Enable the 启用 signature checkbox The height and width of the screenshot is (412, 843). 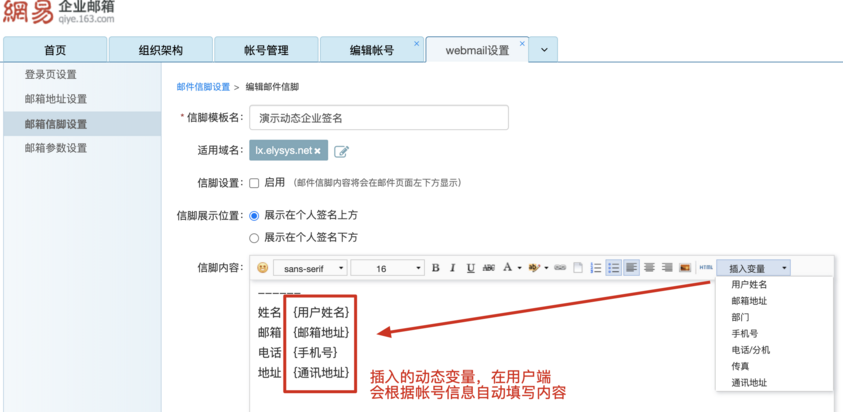[254, 183]
